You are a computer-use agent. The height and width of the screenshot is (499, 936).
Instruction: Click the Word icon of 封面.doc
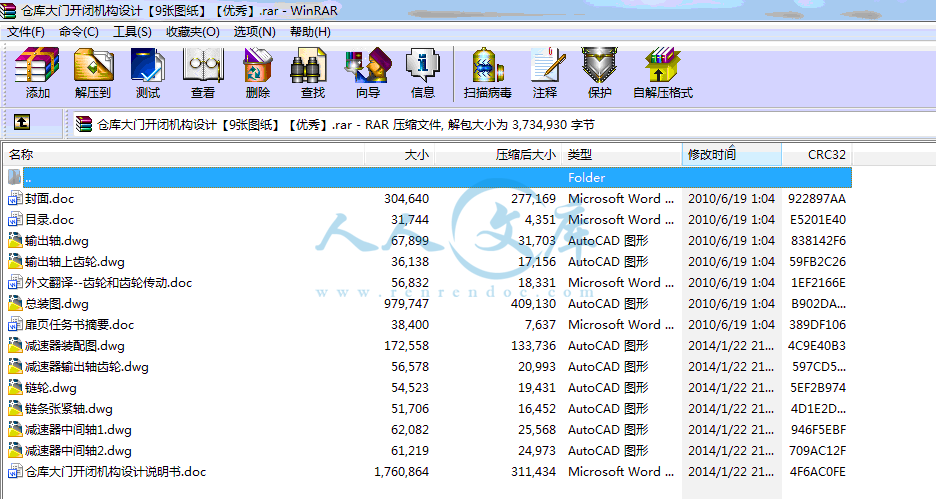(x=15, y=199)
